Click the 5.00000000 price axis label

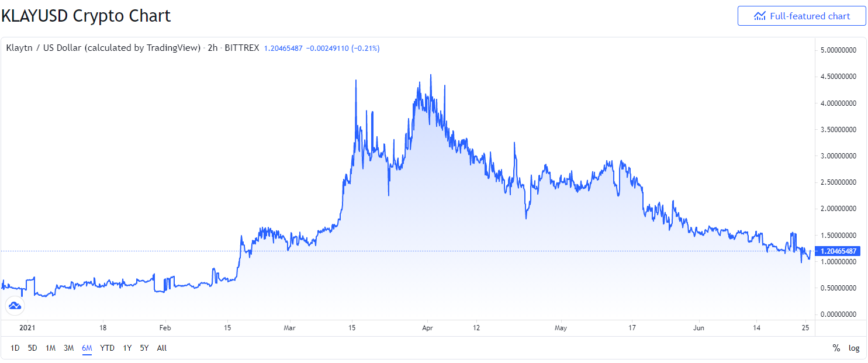[x=839, y=50]
